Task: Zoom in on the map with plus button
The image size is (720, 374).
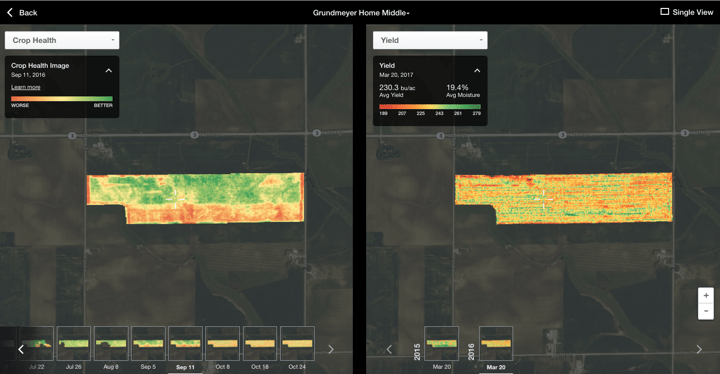Action: [706, 295]
